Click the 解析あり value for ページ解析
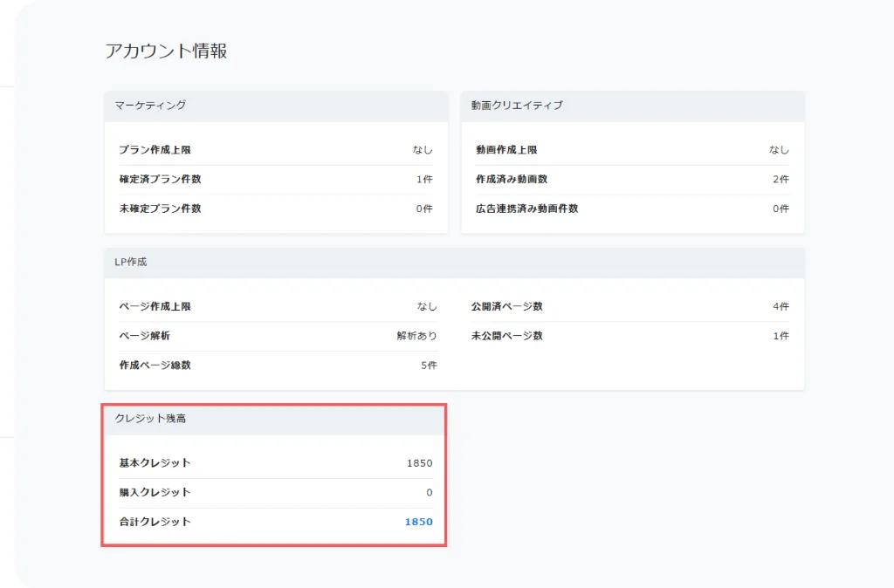The image size is (894, 588). [x=416, y=336]
